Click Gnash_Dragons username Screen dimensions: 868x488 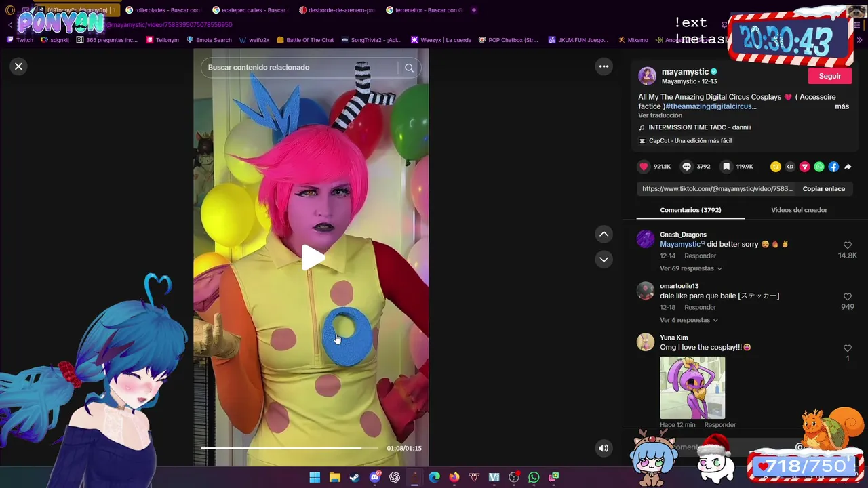[x=683, y=235]
